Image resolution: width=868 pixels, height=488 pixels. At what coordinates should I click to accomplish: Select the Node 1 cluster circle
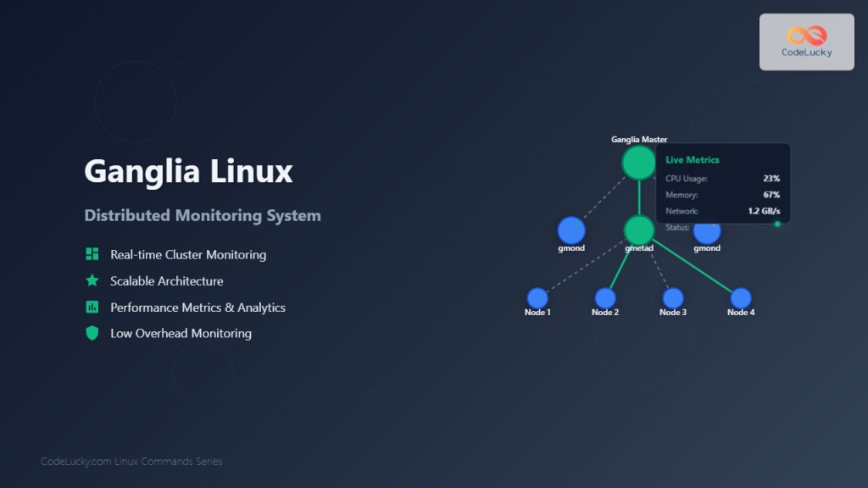coord(537,297)
